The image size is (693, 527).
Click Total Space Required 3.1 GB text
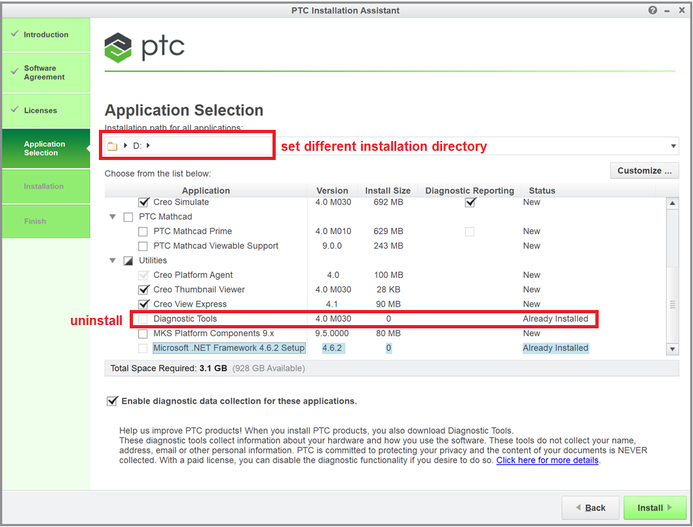[x=168, y=368]
